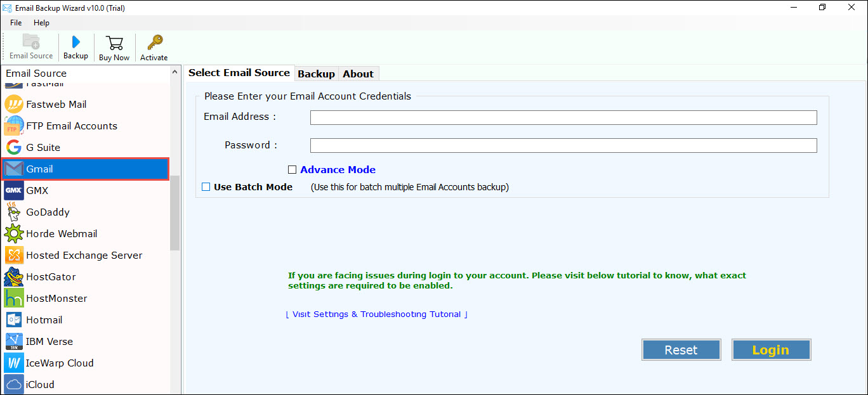The width and height of the screenshot is (868, 395).
Task: Choose IBM Verse list entry text
Action: pos(49,341)
